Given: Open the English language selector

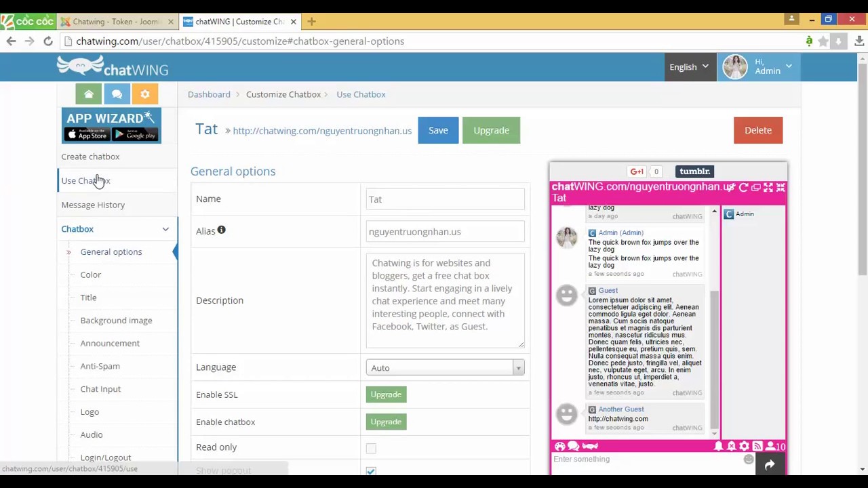Looking at the screenshot, I should tap(689, 66).
